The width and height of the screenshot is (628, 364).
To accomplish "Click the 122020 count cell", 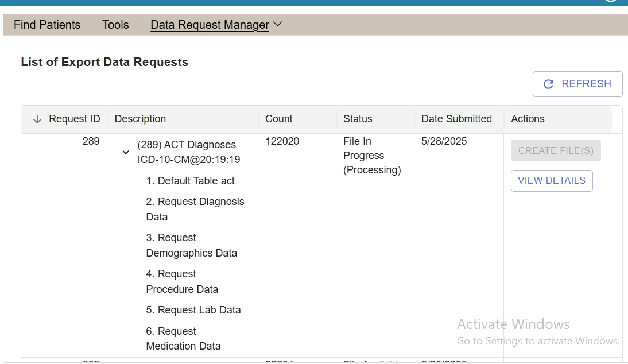I will pyautogui.click(x=282, y=141).
